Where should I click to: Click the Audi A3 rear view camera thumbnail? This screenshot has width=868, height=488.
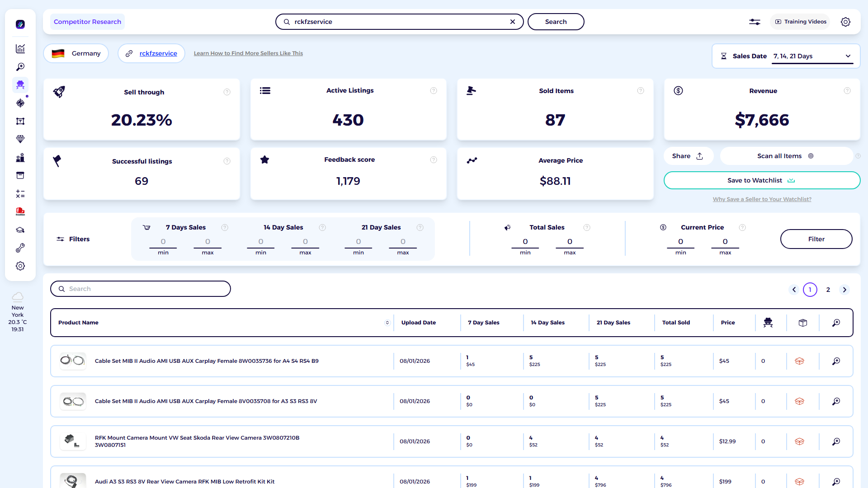[73, 480]
